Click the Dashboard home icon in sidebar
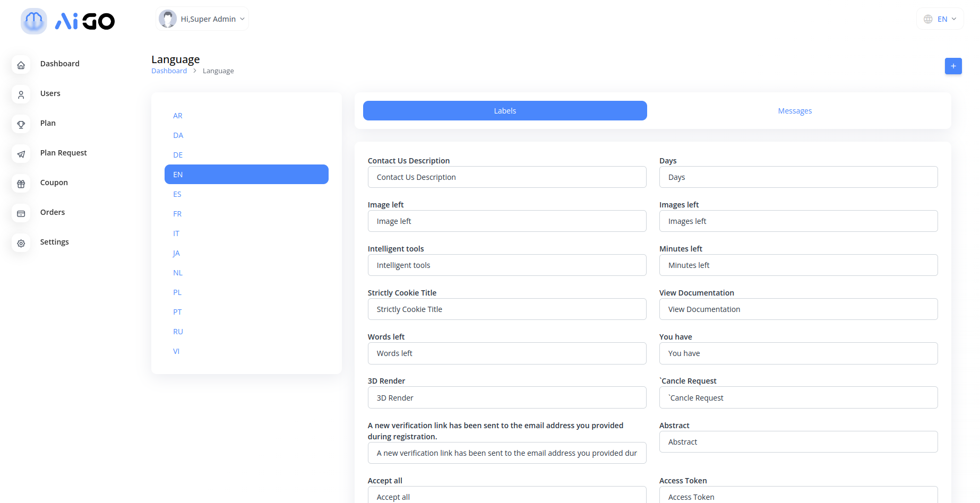The height and width of the screenshot is (503, 980). [21, 65]
